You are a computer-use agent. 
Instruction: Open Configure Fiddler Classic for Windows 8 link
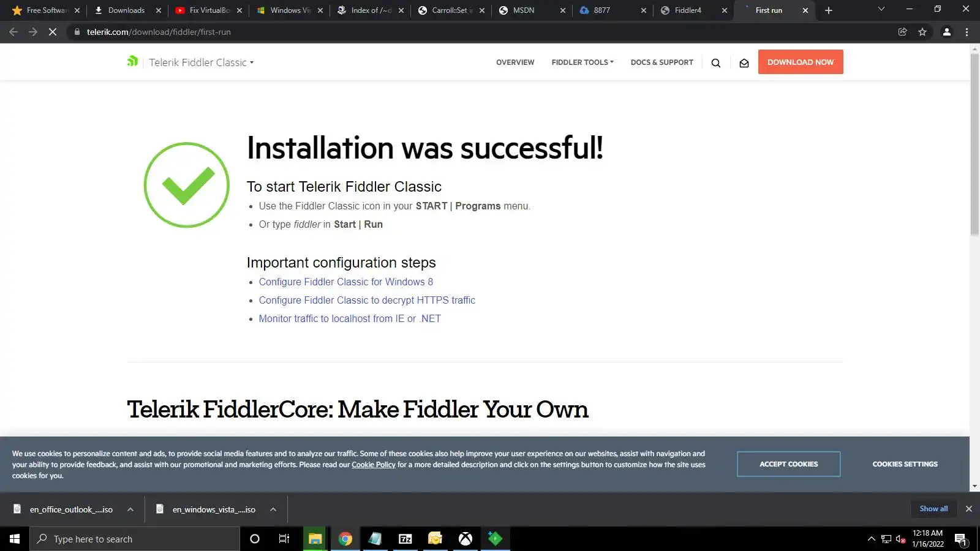(x=345, y=282)
